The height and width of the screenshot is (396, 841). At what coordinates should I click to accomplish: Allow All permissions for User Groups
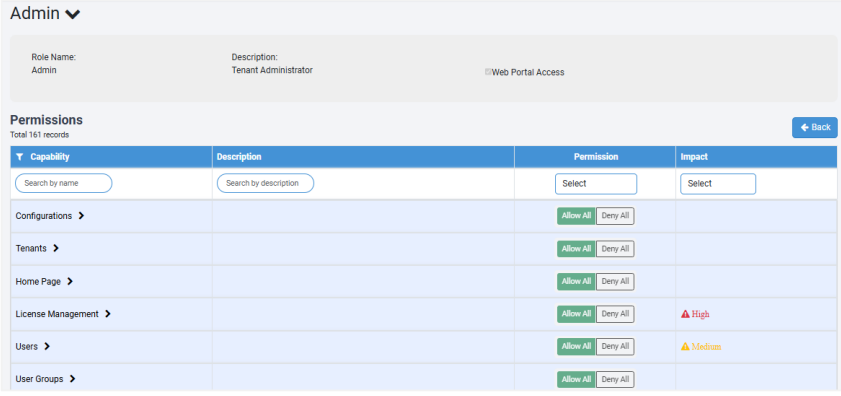(576, 379)
